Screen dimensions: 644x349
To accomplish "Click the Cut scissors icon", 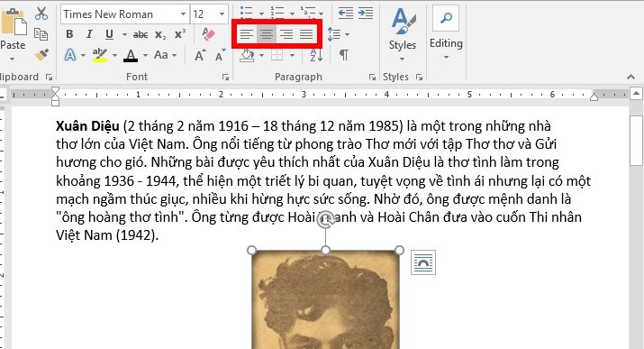I will pyautogui.click(x=41, y=14).
